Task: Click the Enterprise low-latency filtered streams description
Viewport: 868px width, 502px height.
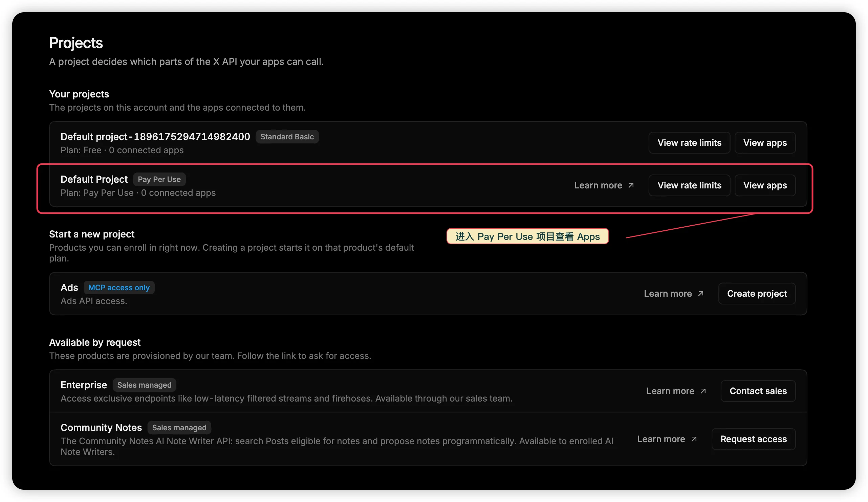Action: (x=286, y=398)
